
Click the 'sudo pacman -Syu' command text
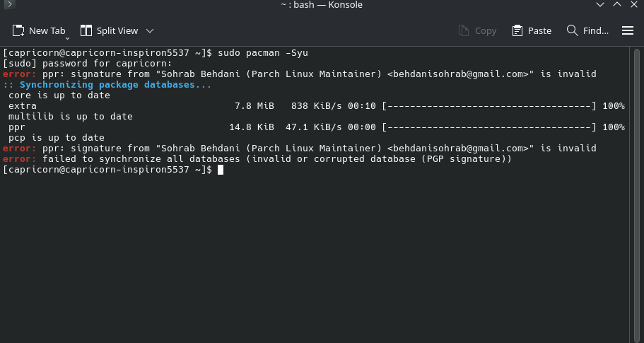coord(263,52)
